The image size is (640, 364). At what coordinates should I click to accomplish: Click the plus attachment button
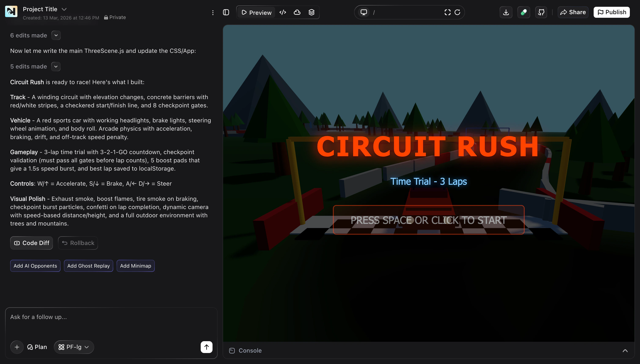pyautogui.click(x=17, y=347)
